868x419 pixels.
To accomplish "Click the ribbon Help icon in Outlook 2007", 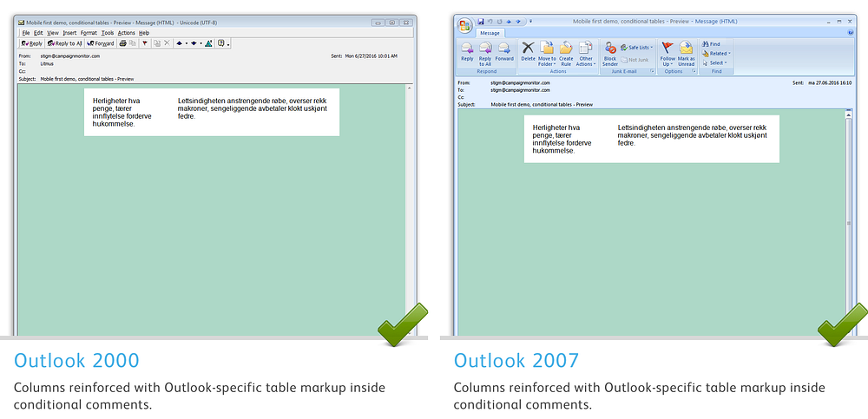I will (x=851, y=33).
